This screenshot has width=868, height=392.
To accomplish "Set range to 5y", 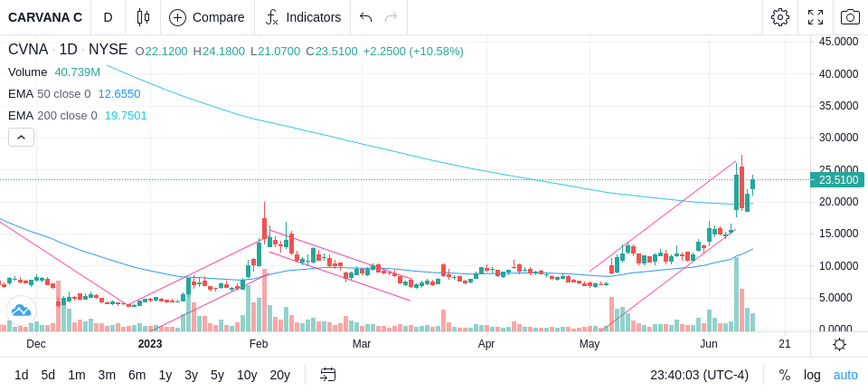I will click(x=217, y=375).
